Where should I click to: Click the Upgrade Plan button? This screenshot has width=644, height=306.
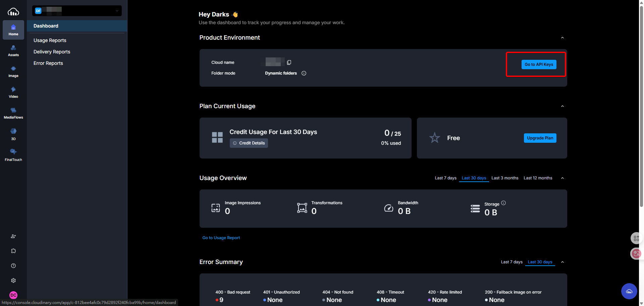pos(540,138)
